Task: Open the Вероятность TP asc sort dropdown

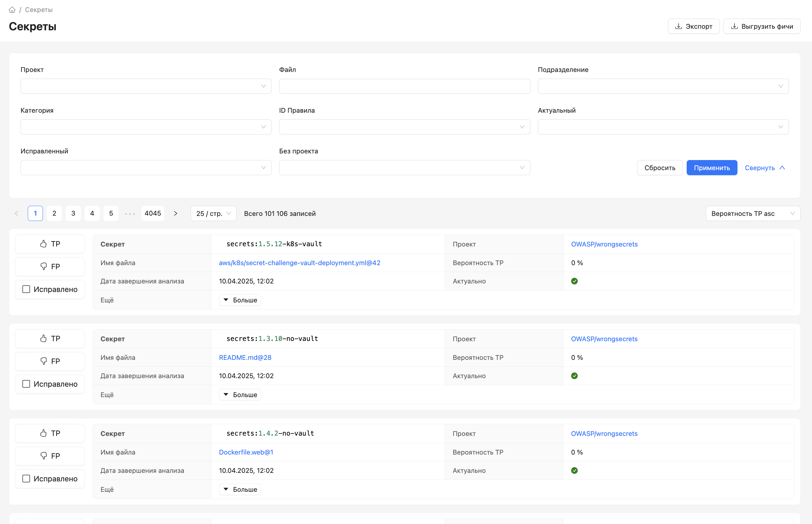Action: [x=753, y=213]
